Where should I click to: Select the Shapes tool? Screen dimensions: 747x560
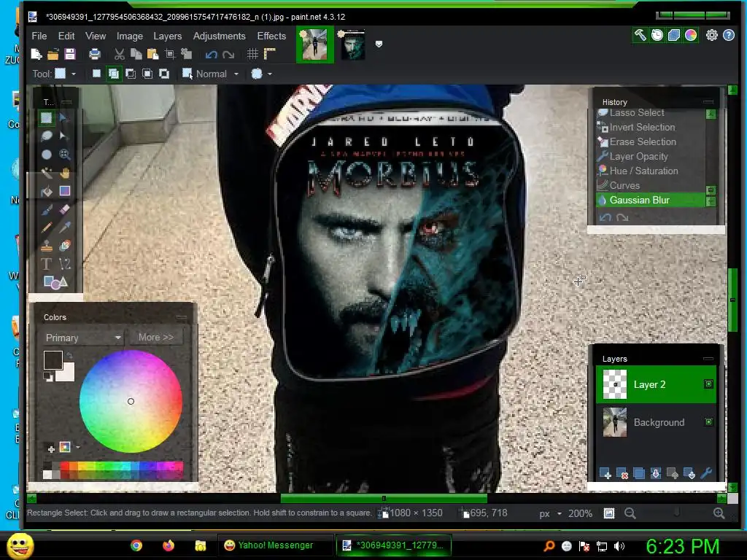tap(55, 282)
